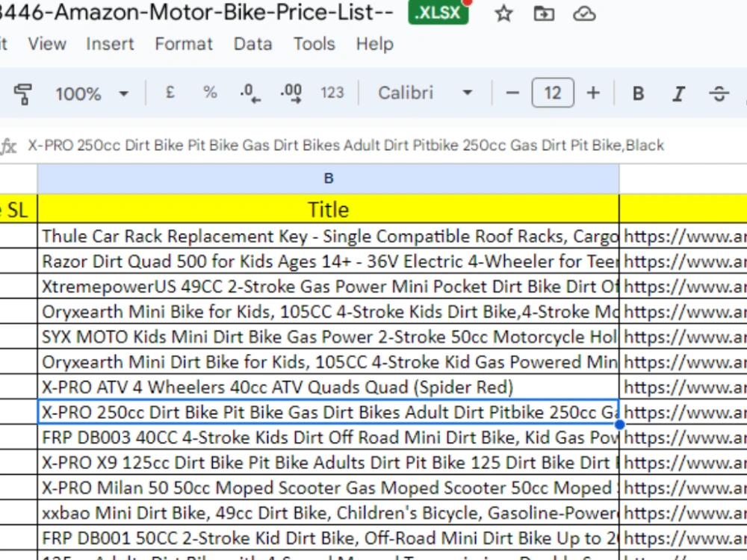Select SYX MOTO Kids Mini Dirt Bike cell
The width and height of the screenshot is (747, 560).
pyautogui.click(x=328, y=337)
